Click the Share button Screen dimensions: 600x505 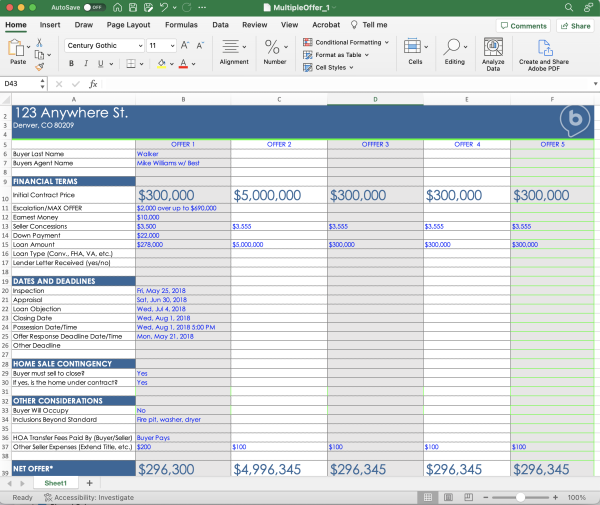click(575, 25)
